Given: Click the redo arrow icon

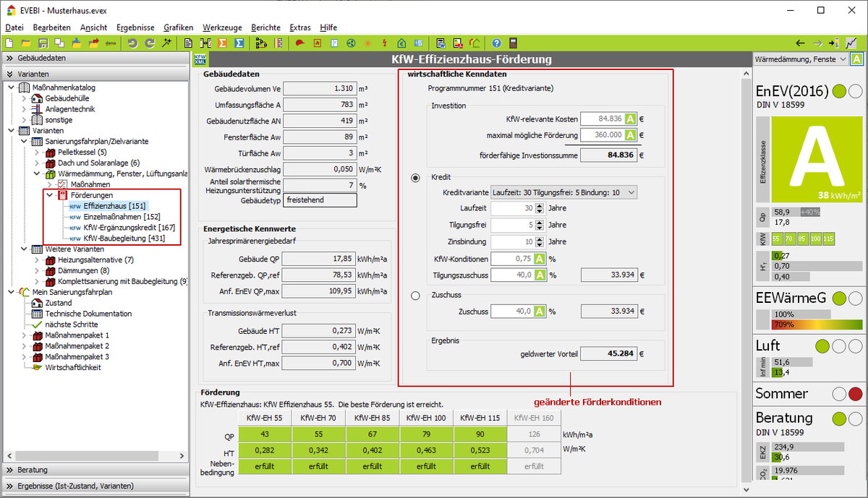Looking at the screenshot, I should pos(150,43).
